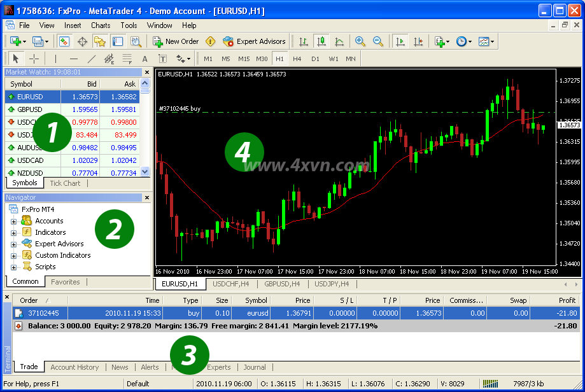Click connection status bars indicator
Image resolution: width=585 pixels, height=392 pixels.
(x=490, y=384)
